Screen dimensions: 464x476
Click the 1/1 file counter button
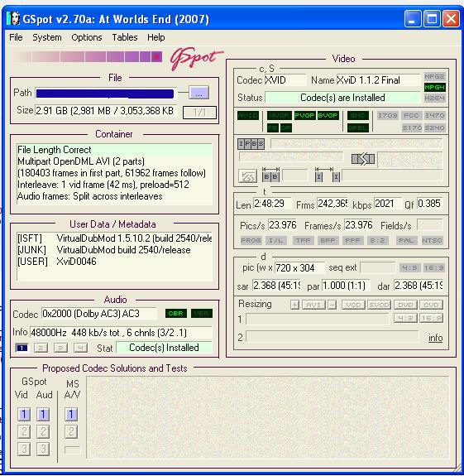(x=199, y=113)
